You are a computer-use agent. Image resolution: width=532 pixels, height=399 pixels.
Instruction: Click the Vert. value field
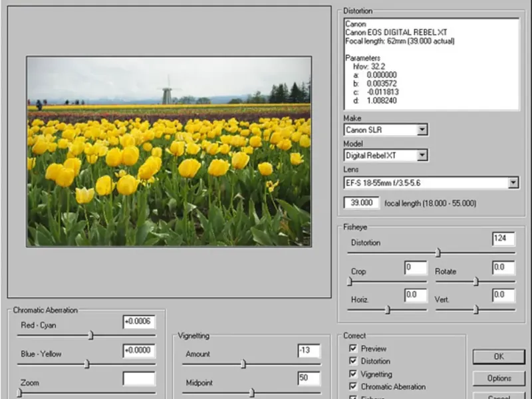(x=503, y=295)
